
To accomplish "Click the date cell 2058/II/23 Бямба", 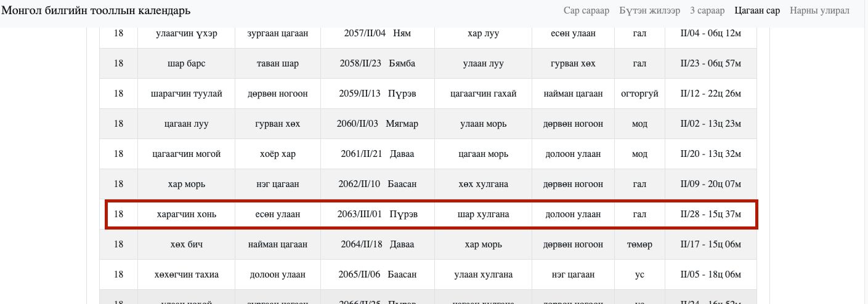I will tap(377, 63).
